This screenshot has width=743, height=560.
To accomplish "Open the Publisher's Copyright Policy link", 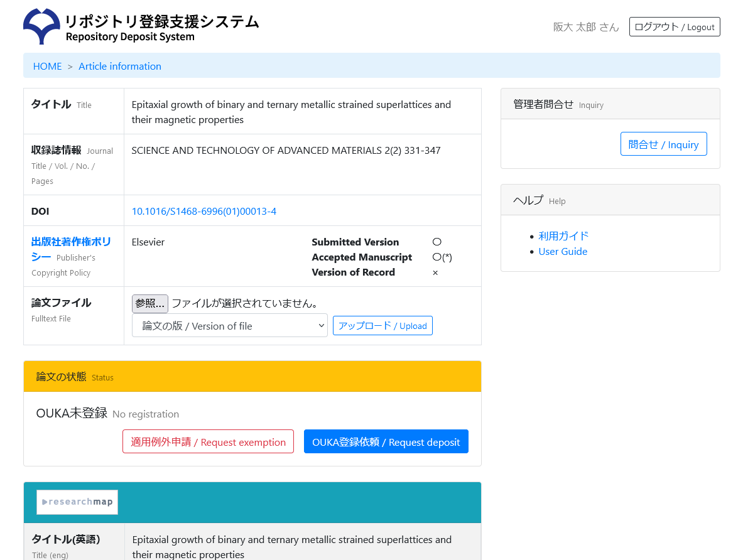I will [71, 249].
